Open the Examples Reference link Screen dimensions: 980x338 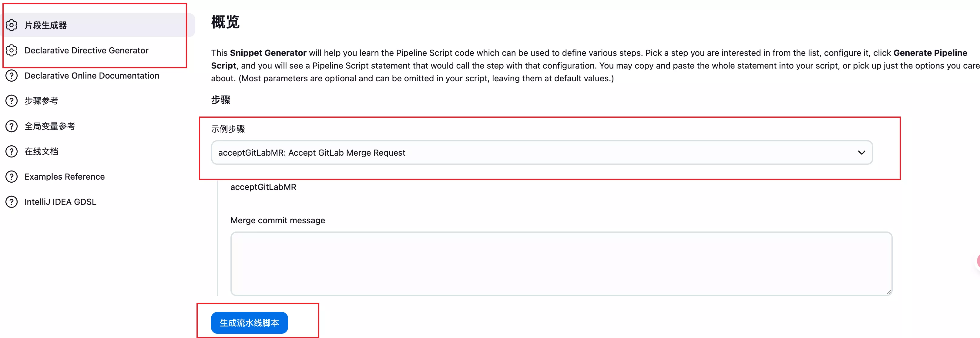64,177
